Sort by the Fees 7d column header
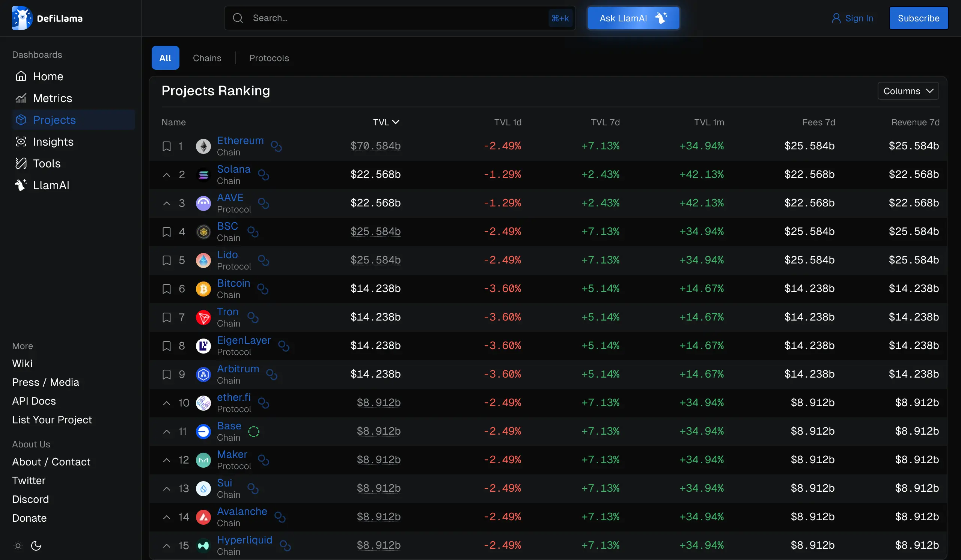The width and height of the screenshot is (961, 560). coord(818,122)
